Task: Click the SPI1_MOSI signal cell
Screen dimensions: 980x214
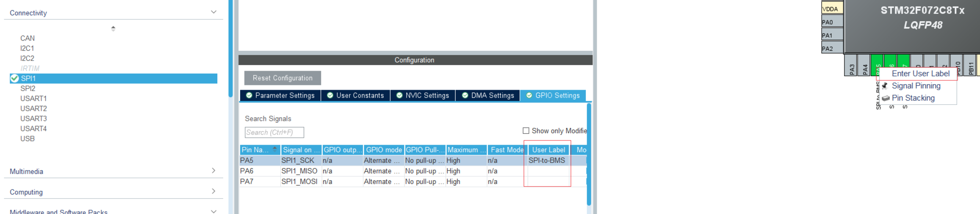Action: tap(300, 182)
